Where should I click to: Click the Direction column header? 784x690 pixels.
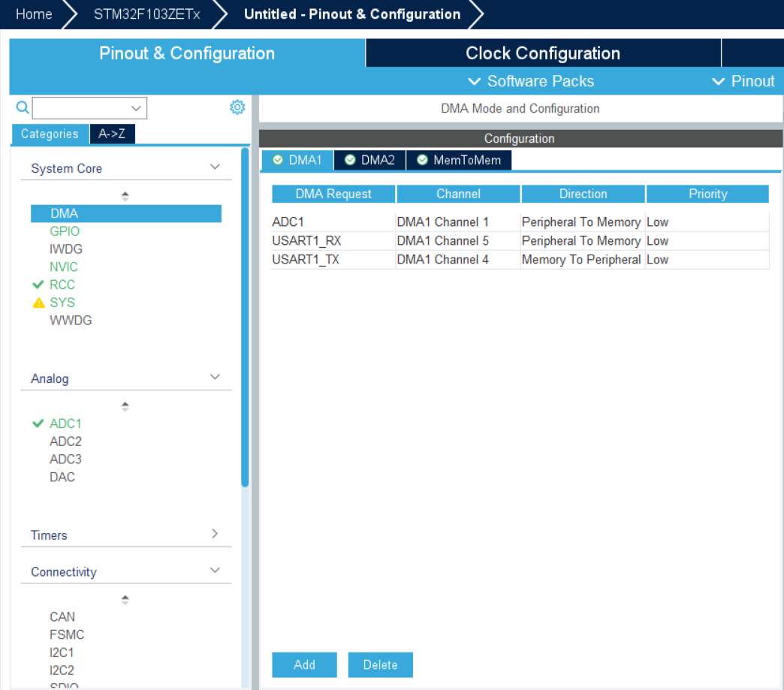coord(583,194)
